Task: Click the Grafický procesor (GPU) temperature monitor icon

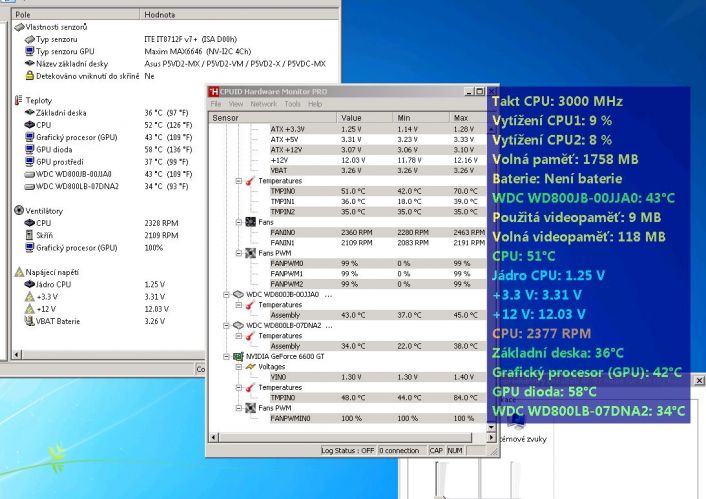Action: [x=30, y=137]
